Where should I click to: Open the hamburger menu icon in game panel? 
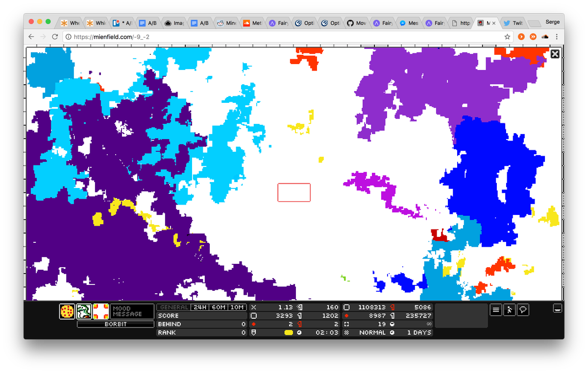coord(496,310)
